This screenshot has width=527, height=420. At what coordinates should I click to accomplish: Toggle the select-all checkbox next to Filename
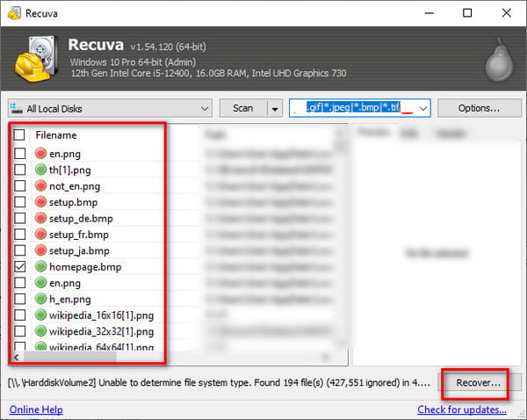(19, 134)
